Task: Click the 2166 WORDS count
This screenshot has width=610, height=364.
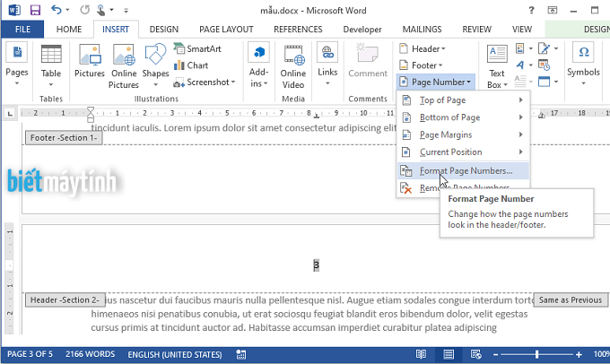Action: pyautogui.click(x=90, y=354)
